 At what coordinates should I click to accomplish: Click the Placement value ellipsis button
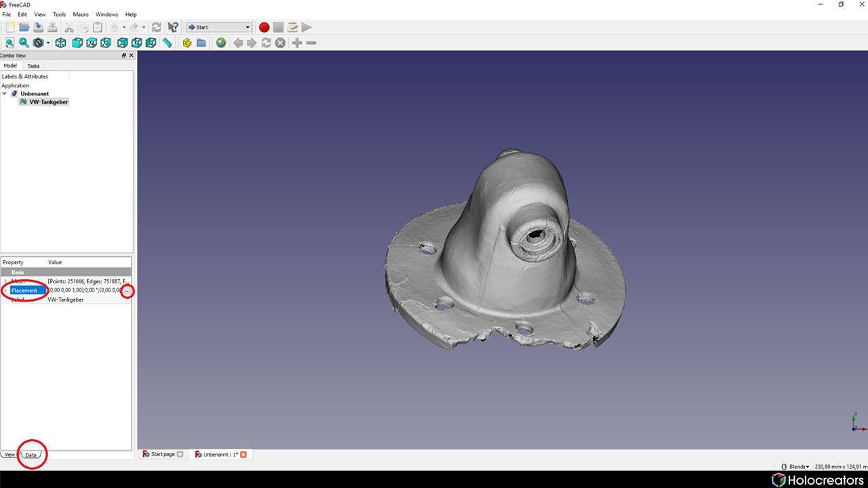pyautogui.click(x=127, y=291)
